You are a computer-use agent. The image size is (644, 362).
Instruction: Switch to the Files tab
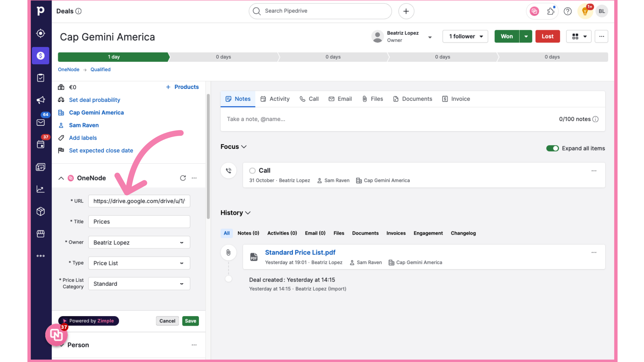point(372,99)
